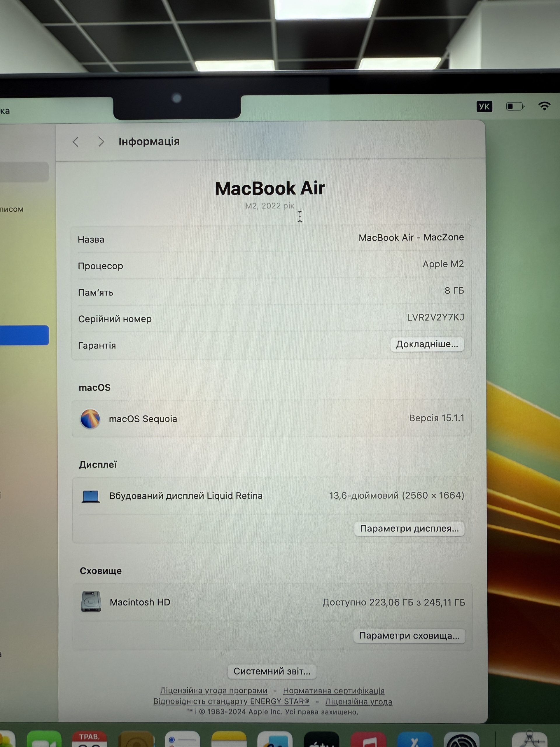560x747 pixels.
Task: Select the highlighted blue sidebar item
Action: [x=24, y=335]
